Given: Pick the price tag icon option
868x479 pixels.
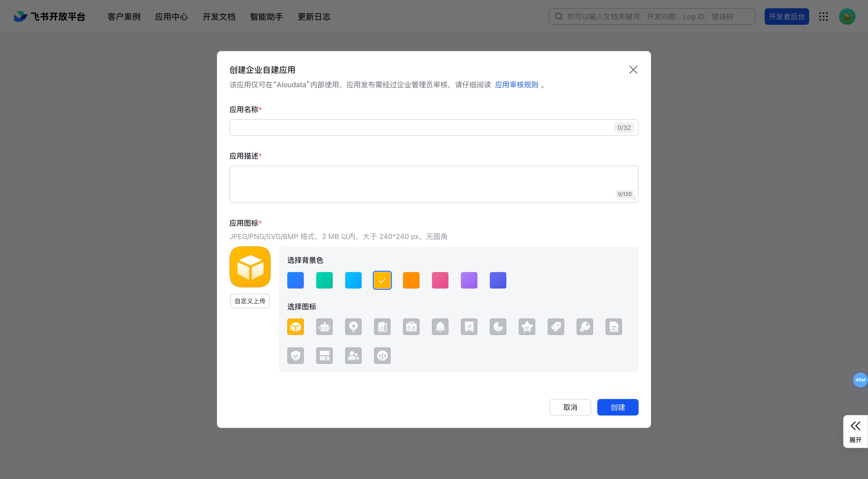Looking at the screenshot, I should [556, 326].
